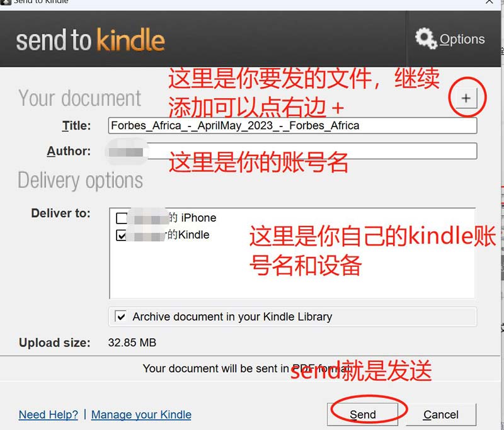
Task: Click the Send to Kindle title bar icon
Action: pos(6,3)
